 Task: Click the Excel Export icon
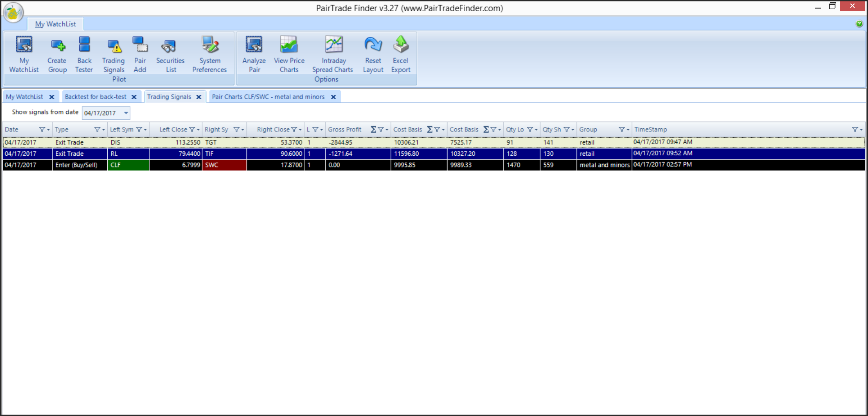click(401, 54)
